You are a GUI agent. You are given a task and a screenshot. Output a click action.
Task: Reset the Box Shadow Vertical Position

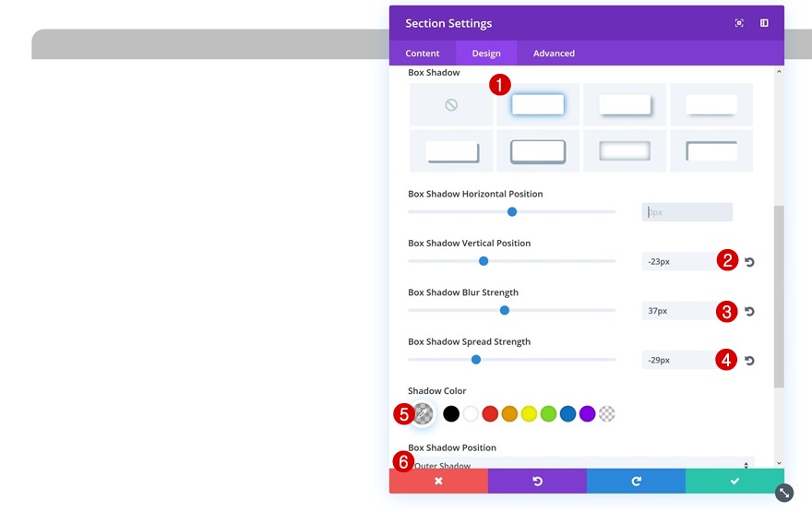pos(749,262)
